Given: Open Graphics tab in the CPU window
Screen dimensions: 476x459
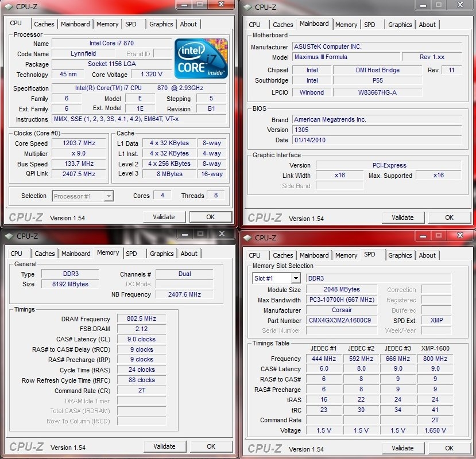Looking at the screenshot, I should pyautogui.click(x=161, y=24).
